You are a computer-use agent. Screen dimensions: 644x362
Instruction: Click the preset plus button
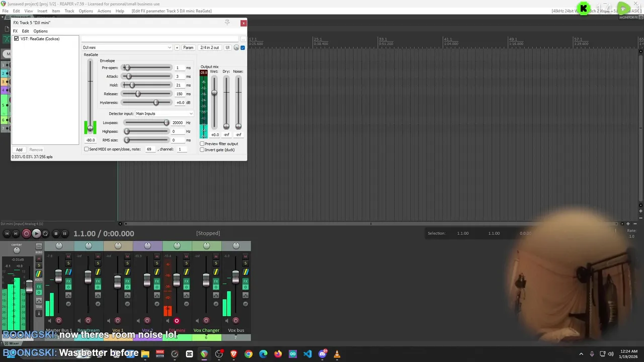[x=177, y=48]
